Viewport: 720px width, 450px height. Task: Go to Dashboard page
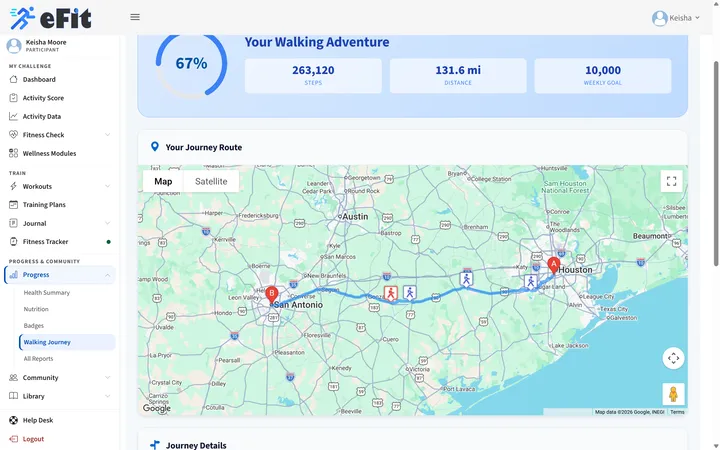pos(39,79)
